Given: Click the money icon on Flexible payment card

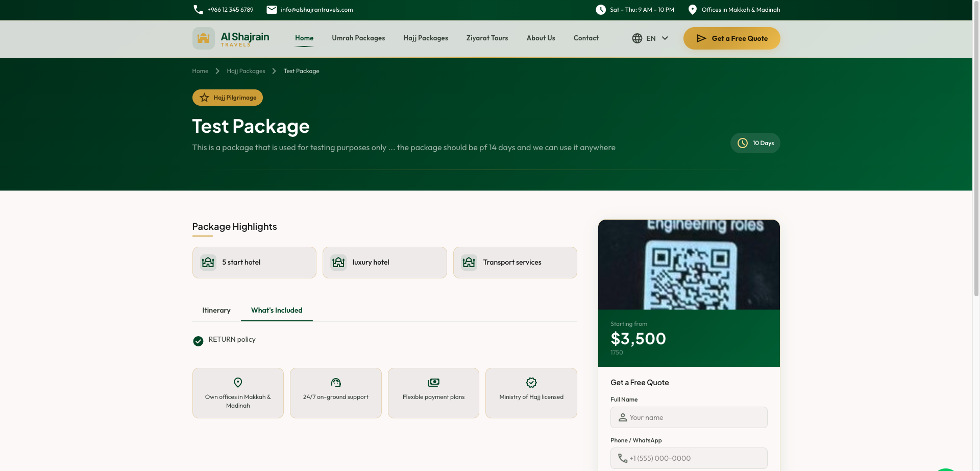Looking at the screenshot, I should click(433, 383).
